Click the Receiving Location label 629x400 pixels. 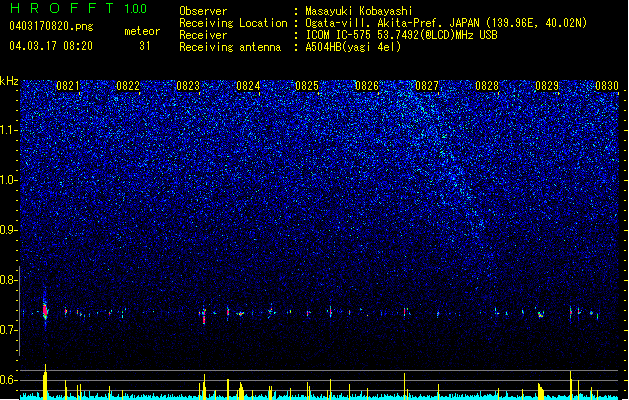coord(233,23)
